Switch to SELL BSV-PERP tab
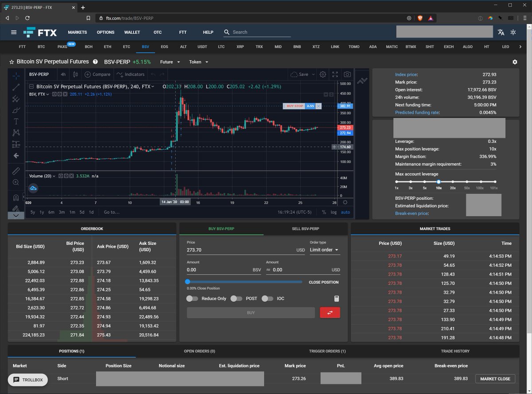This screenshot has height=394, width=532. (306, 229)
